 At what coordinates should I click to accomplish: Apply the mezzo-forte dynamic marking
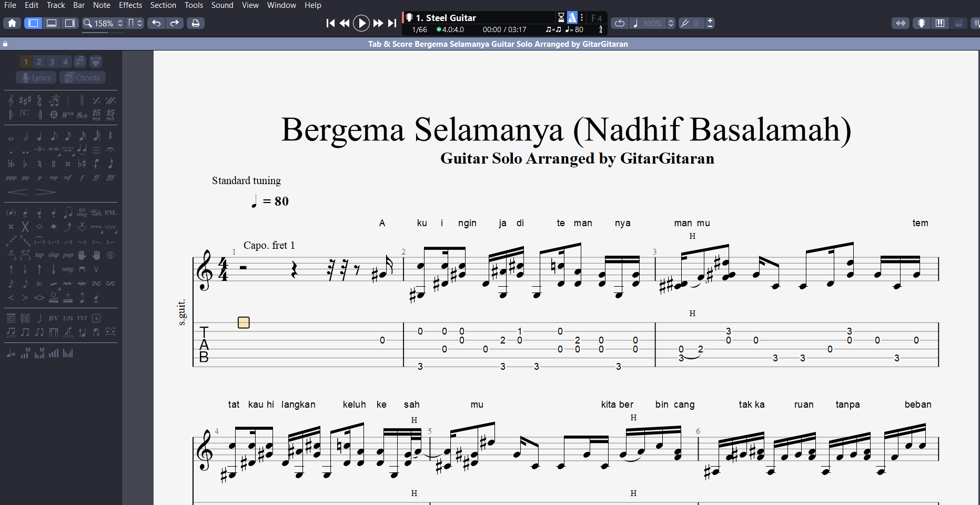click(68, 178)
